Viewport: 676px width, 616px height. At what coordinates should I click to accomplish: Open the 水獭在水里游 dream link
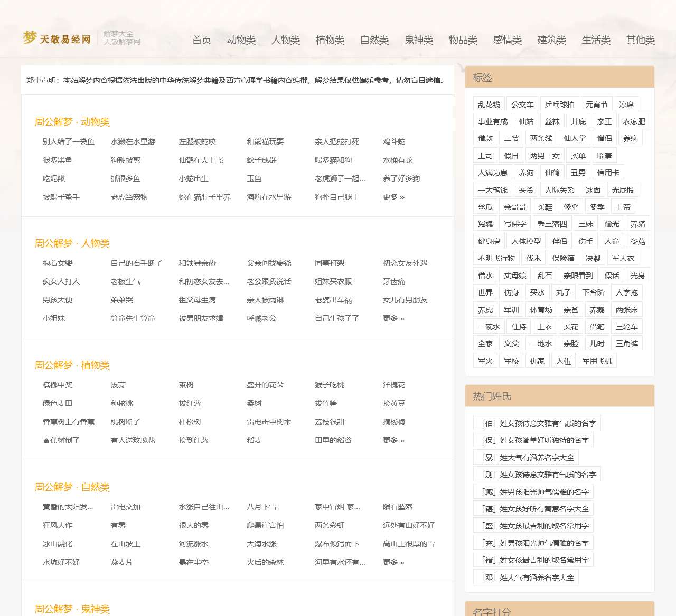coord(133,141)
